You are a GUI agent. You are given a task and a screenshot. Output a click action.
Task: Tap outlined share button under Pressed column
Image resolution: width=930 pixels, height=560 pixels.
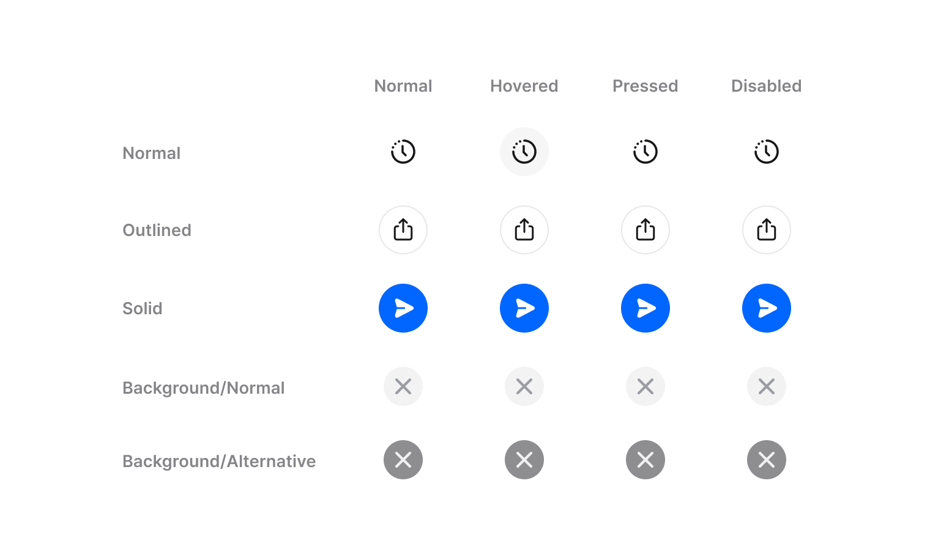(x=645, y=230)
